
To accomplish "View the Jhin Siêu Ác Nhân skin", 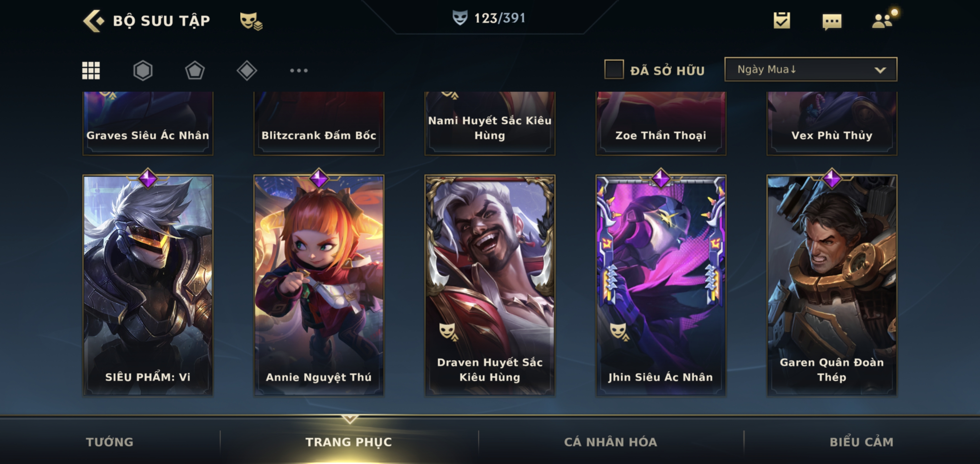I will tap(661, 285).
